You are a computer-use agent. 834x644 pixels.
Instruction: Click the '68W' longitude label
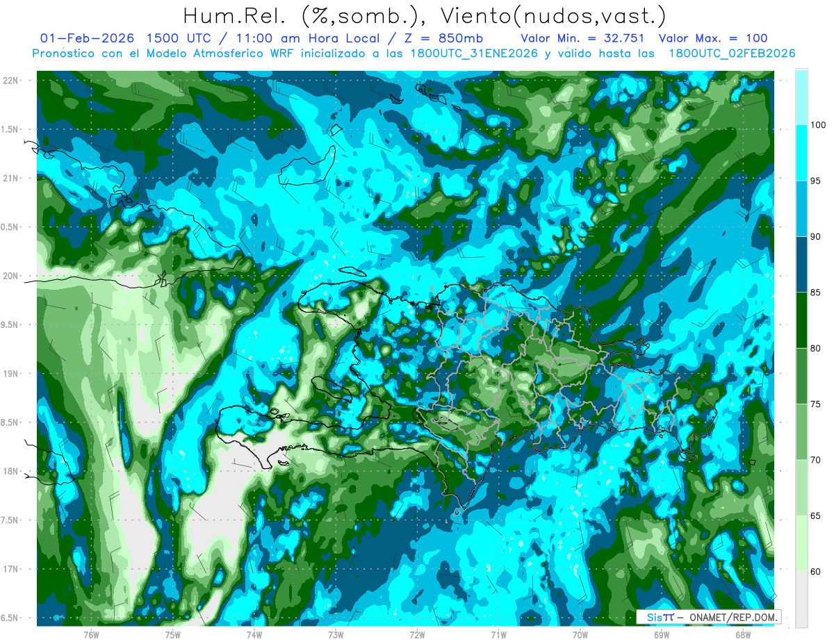[743, 634]
